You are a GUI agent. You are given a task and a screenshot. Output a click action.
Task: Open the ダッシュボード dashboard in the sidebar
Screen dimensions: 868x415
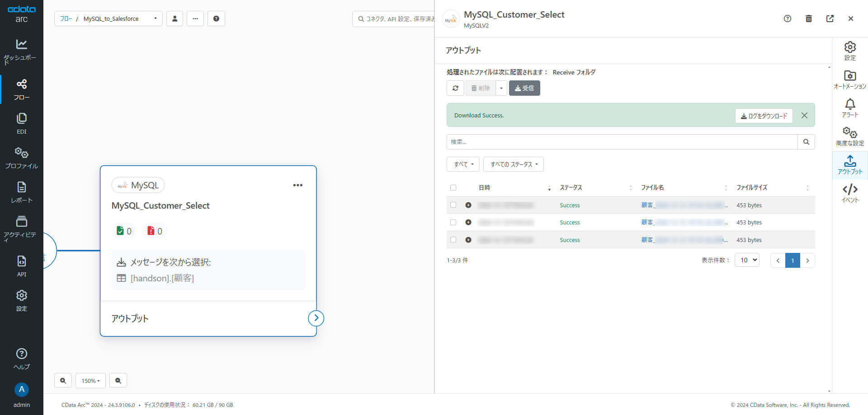21,51
